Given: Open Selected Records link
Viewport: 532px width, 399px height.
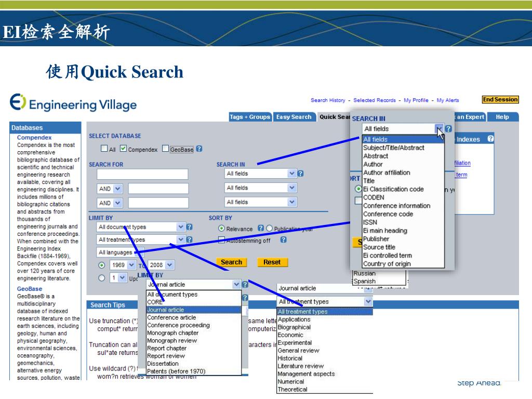Looking at the screenshot, I should tap(375, 100).
